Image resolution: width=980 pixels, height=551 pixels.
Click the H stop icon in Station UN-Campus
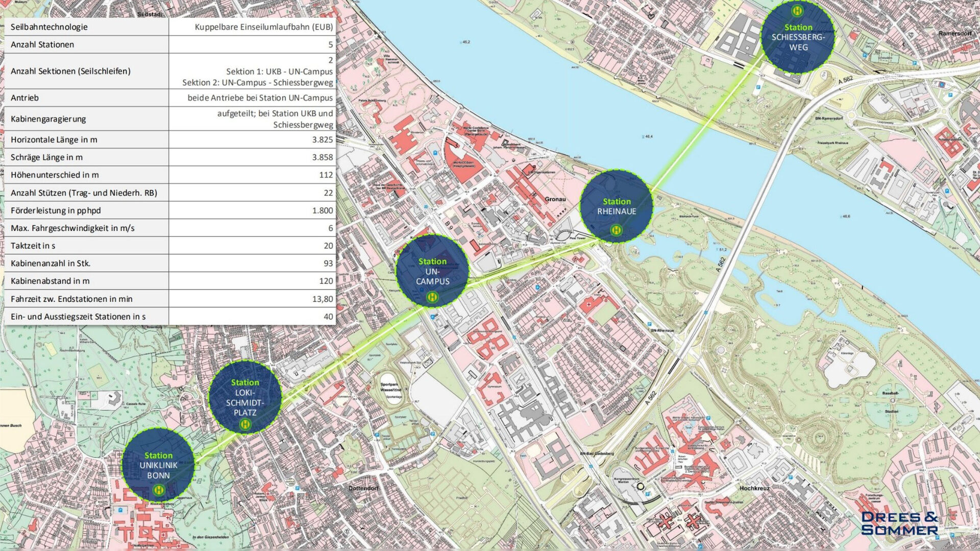[432, 297]
